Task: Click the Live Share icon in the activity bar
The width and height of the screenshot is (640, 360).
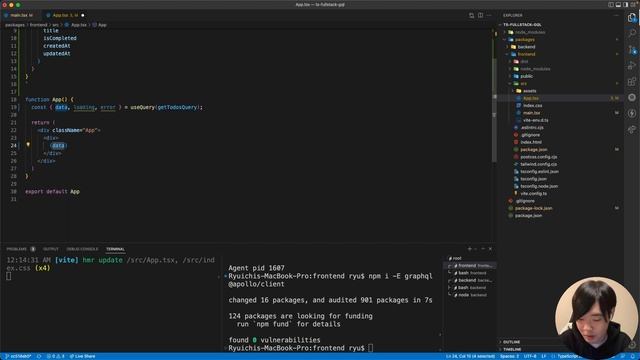Action: pyautogui.click(x=632, y=129)
